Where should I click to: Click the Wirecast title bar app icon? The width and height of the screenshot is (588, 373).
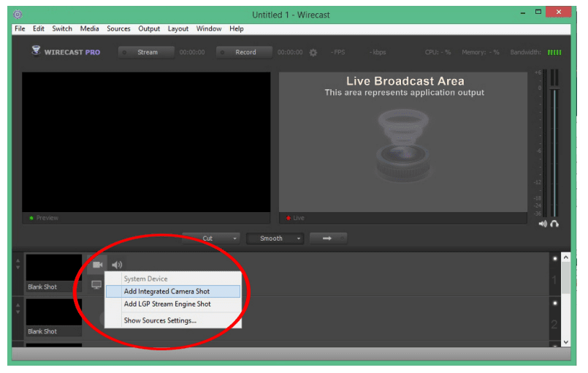18,15
